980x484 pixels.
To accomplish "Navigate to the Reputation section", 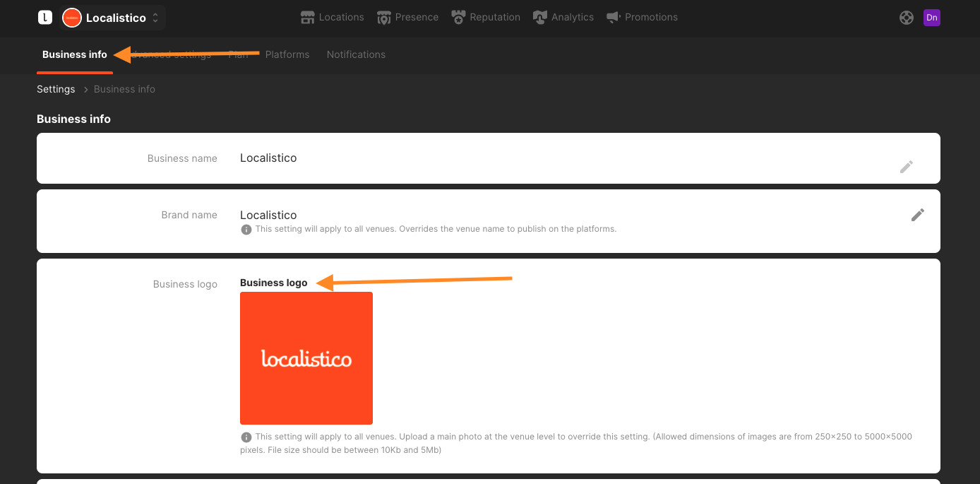I will [486, 17].
